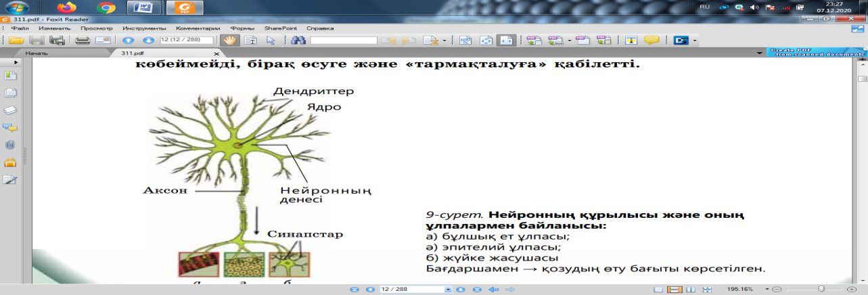This screenshot has height=295, width=868.
Task: Select continuous facing layout in status bar
Action: (x=707, y=289)
